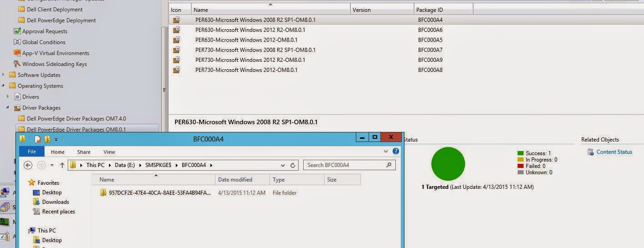Select This PC in Explorer navigation pane
Image resolution: width=644 pixels, height=248 pixels.
pos(46,231)
